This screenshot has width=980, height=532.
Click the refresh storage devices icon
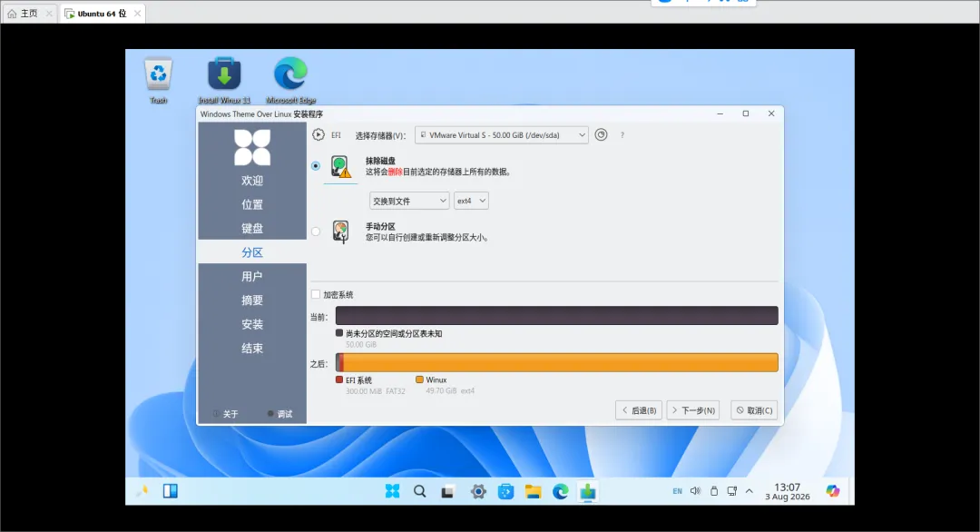pos(601,134)
